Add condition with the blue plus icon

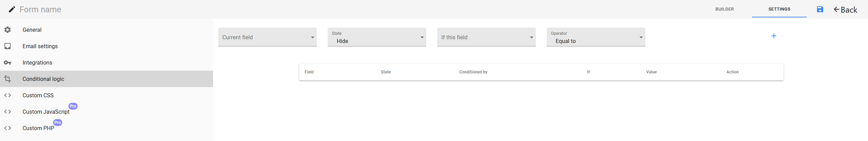(x=774, y=36)
